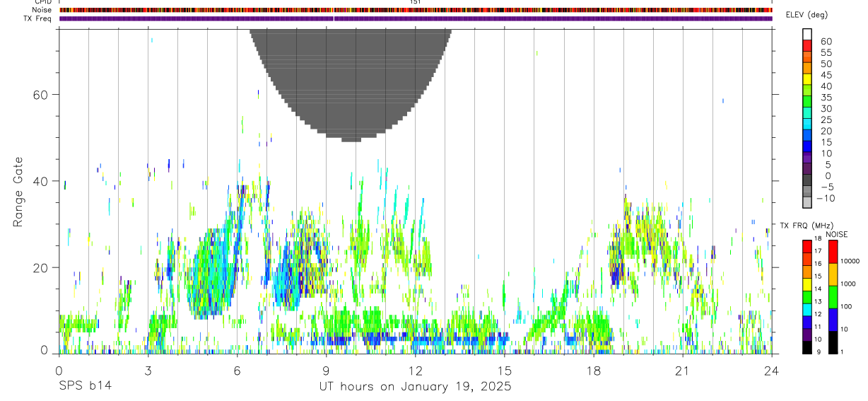The height and width of the screenshot is (401, 868).
Task: Select the yellow 1000–10000 NOISE swatch
Action: point(833,274)
